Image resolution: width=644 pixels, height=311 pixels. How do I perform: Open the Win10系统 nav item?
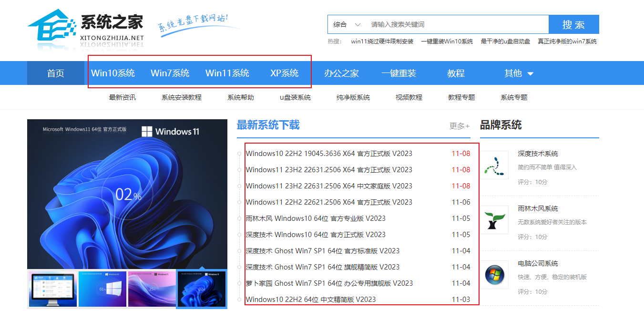click(113, 73)
